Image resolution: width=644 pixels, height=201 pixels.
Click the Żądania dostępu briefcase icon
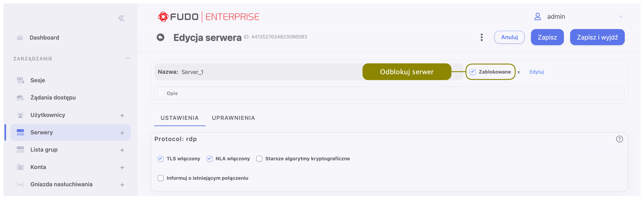tap(20, 97)
